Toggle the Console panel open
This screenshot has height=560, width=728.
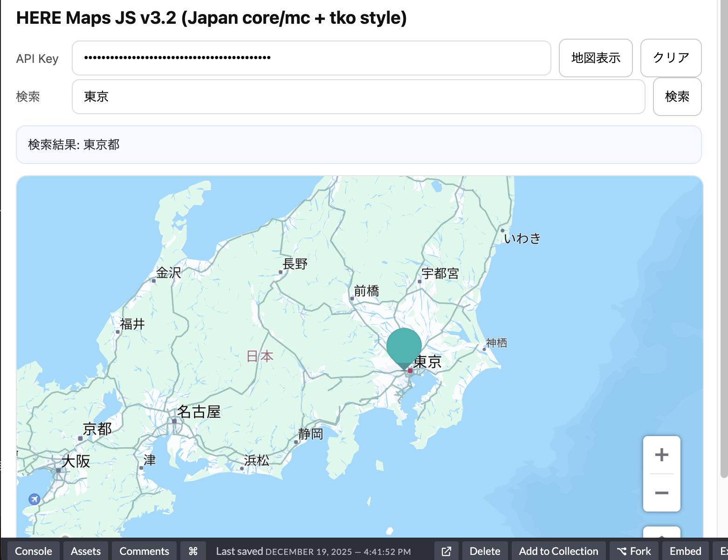click(33, 551)
